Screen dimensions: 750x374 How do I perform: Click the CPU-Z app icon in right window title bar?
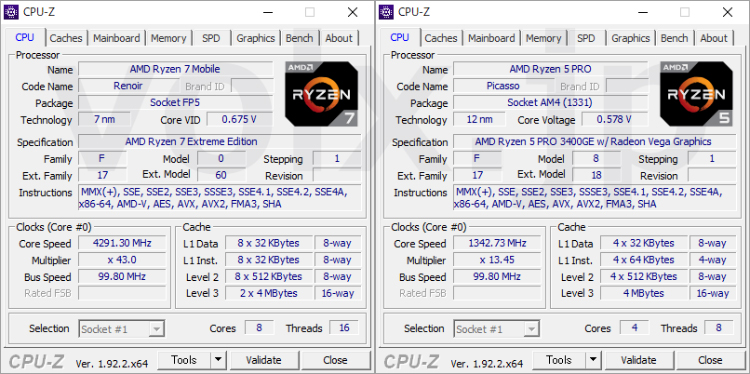[386, 12]
